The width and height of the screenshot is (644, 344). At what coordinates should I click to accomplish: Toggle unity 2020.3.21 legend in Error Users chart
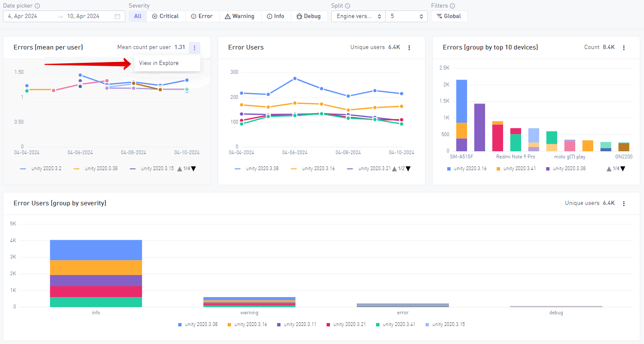coord(369,169)
